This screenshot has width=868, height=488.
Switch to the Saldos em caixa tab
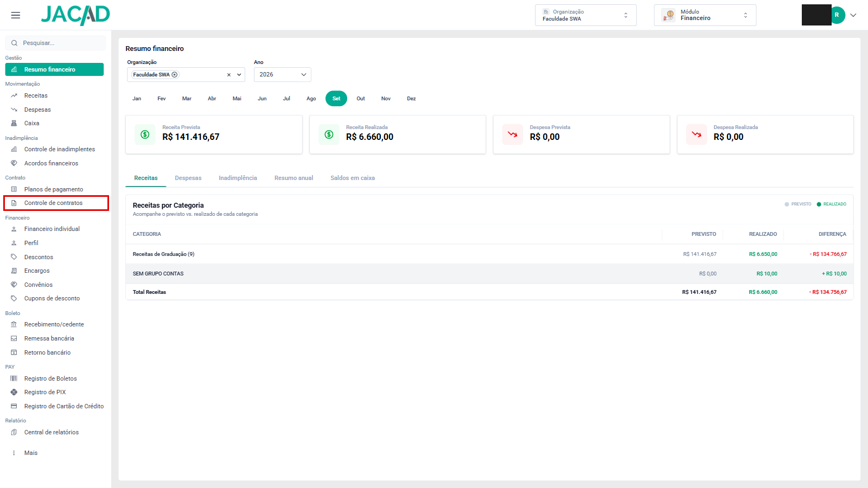click(x=353, y=178)
